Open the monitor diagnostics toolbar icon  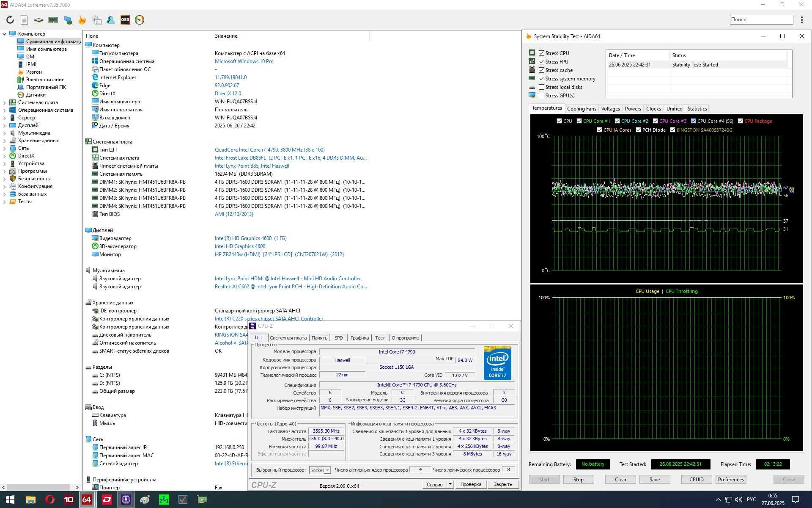pos(68,20)
